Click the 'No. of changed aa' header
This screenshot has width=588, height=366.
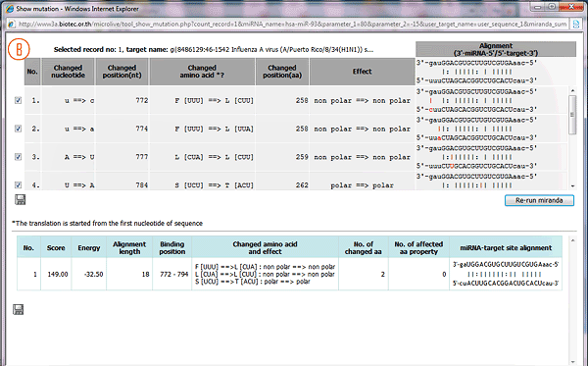tap(364, 247)
